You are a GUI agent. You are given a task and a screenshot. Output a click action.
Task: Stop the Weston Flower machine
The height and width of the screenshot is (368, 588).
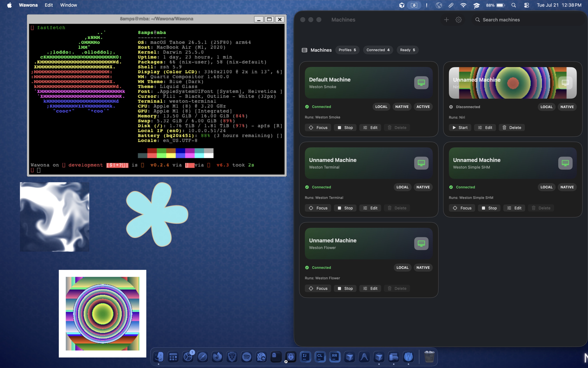coord(345,288)
